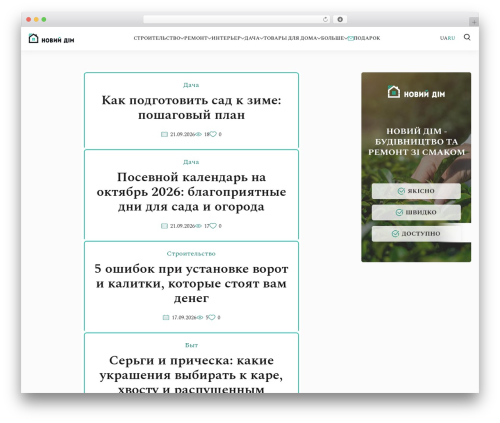The image size is (500, 423).
Task: Click Быт category label on earrings article
Action: pos(191,345)
